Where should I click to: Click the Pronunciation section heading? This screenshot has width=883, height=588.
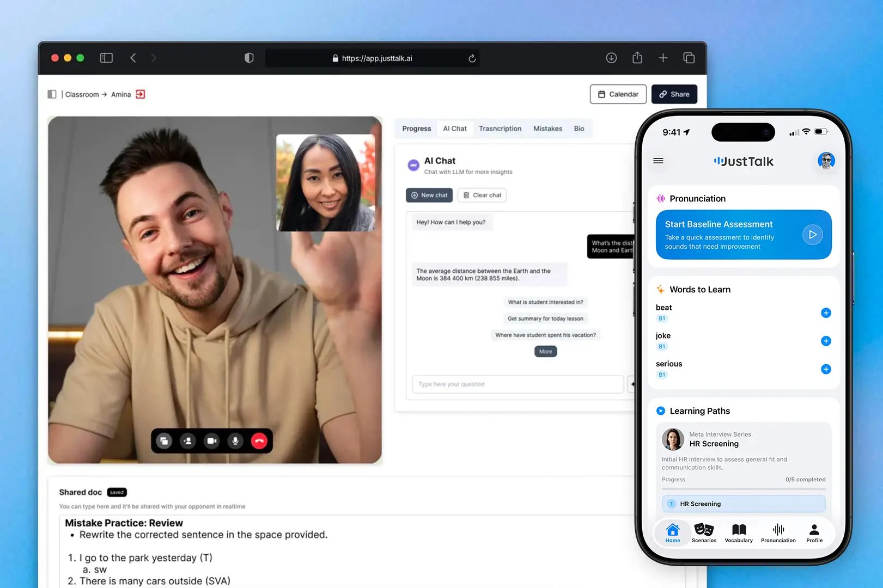[x=698, y=199]
